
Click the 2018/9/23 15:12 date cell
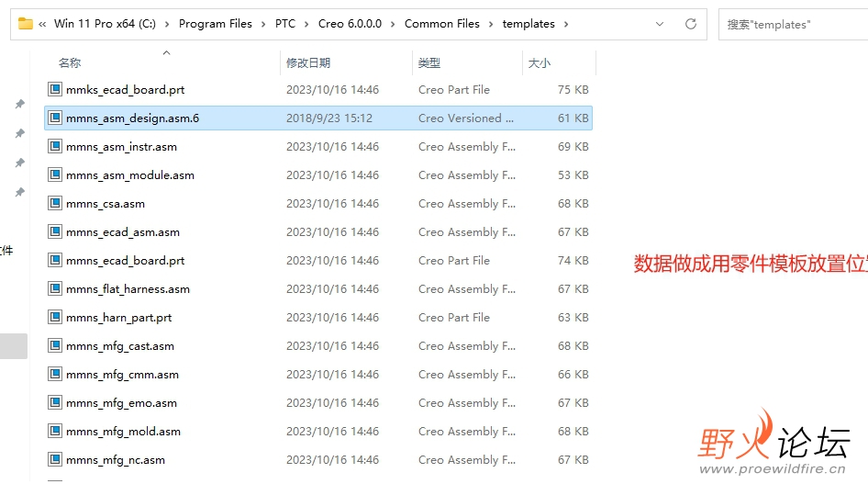tap(329, 118)
